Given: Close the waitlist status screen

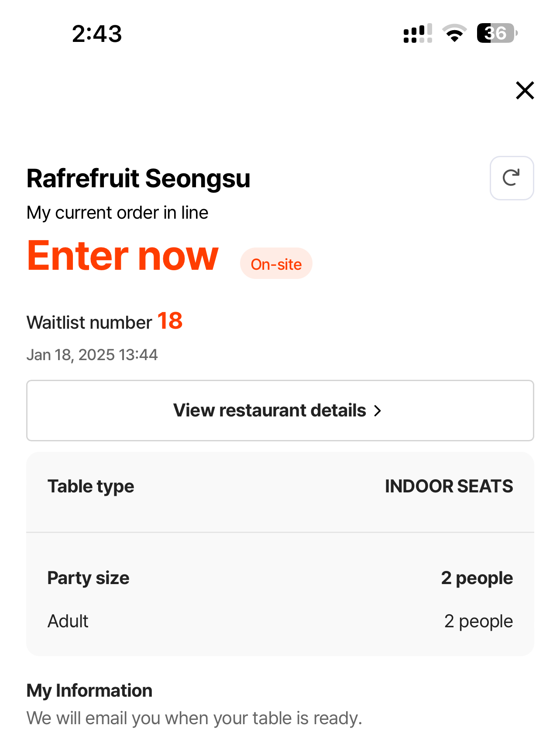Looking at the screenshot, I should pos(525,90).
